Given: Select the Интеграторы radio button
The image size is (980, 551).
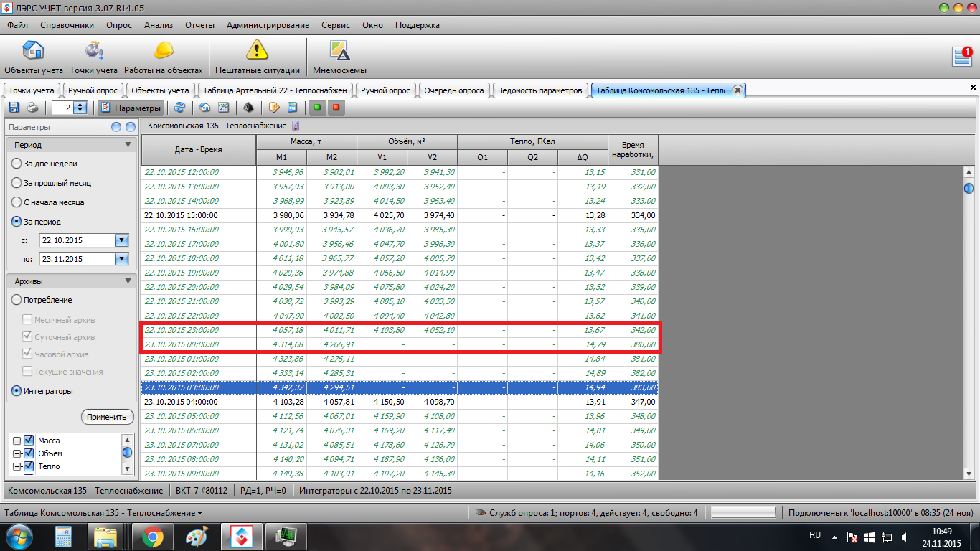Looking at the screenshot, I should click(x=17, y=391).
